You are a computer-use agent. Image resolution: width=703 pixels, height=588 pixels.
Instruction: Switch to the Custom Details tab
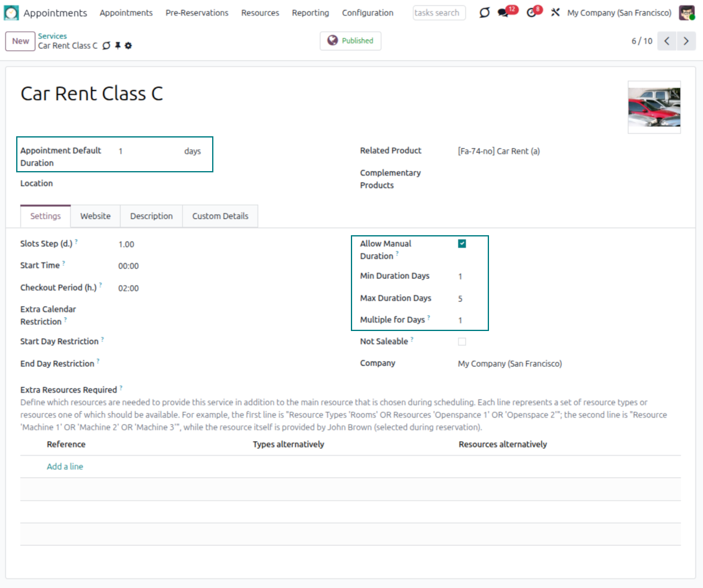(x=220, y=216)
